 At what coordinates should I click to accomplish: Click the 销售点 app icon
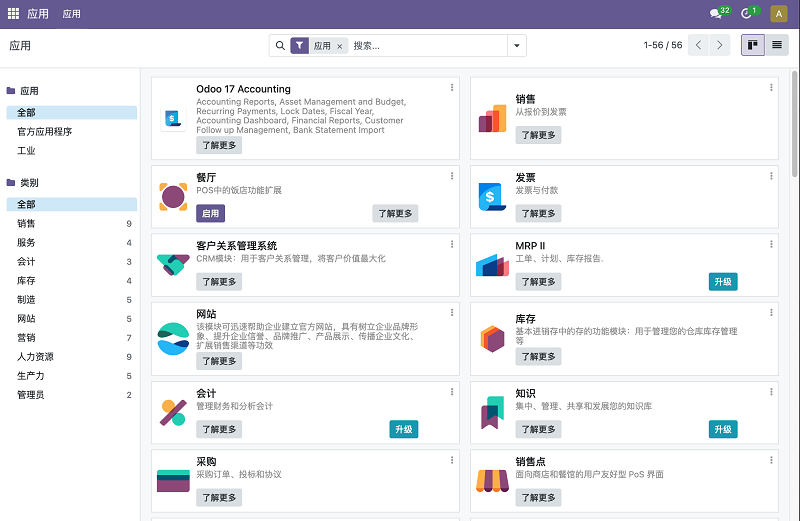click(x=492, y=481)
